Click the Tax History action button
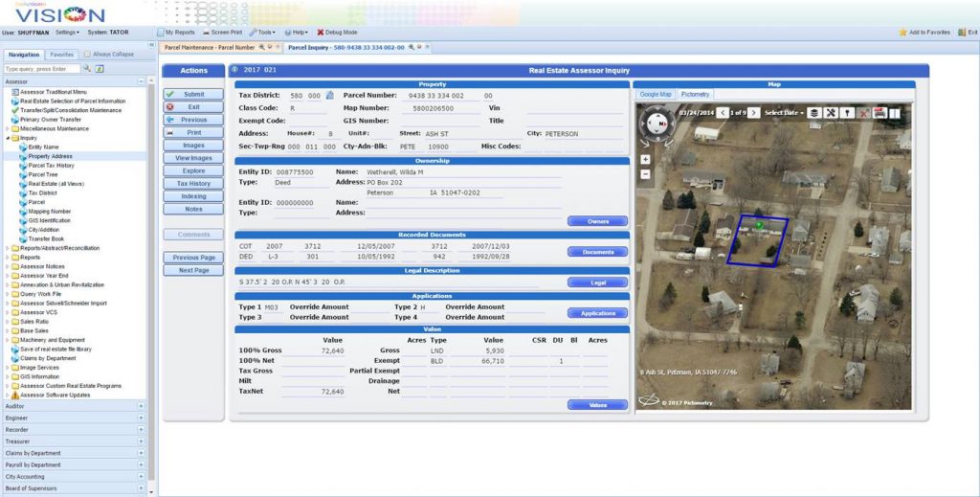The height and width of the screenshot is (497, 980). (x=193, y=183)
